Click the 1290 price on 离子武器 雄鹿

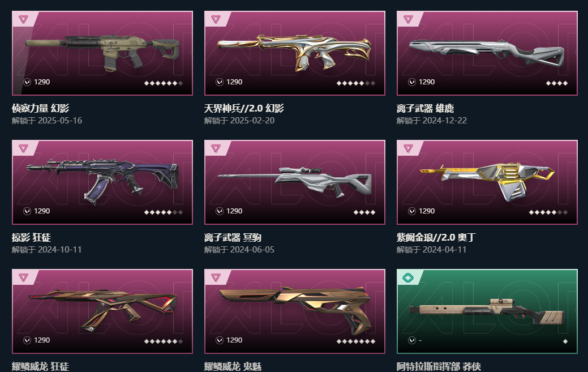pos(427,82)
